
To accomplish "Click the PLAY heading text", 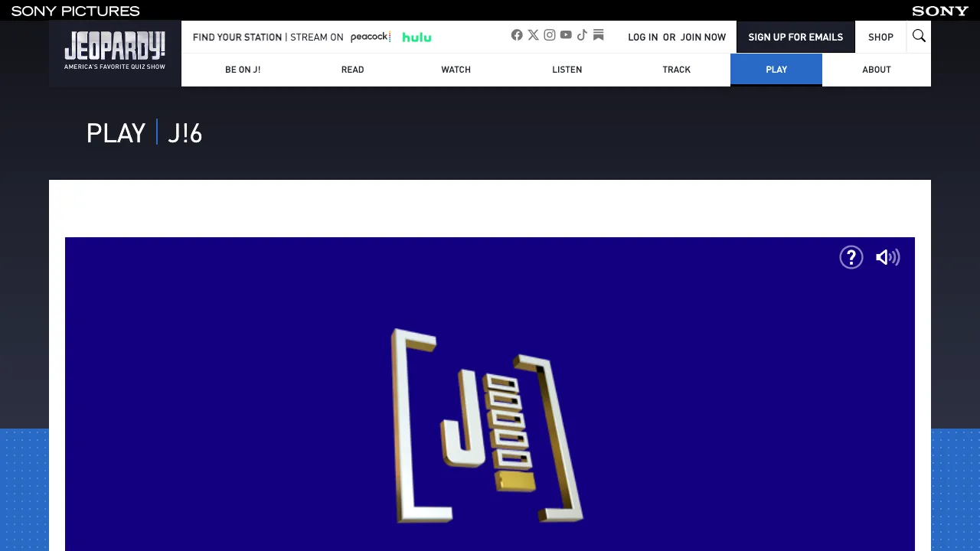I will pos(116,133).
